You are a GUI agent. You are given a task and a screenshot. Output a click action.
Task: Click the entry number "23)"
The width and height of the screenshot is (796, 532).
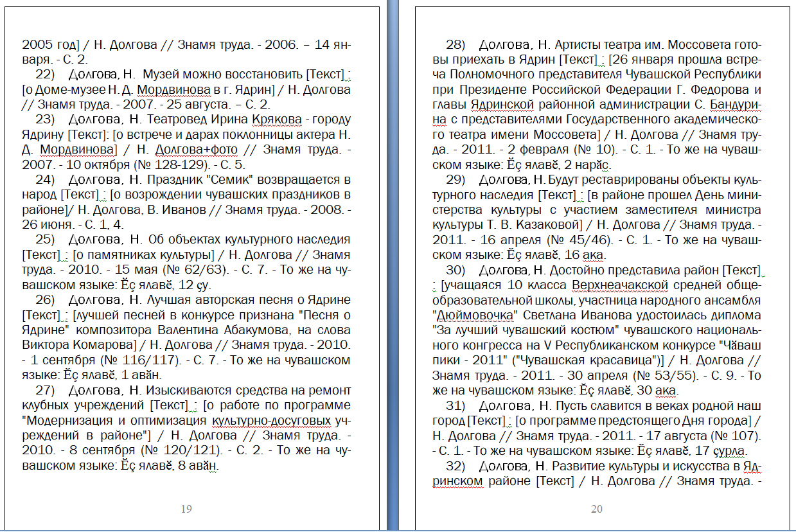coord(44,120)
